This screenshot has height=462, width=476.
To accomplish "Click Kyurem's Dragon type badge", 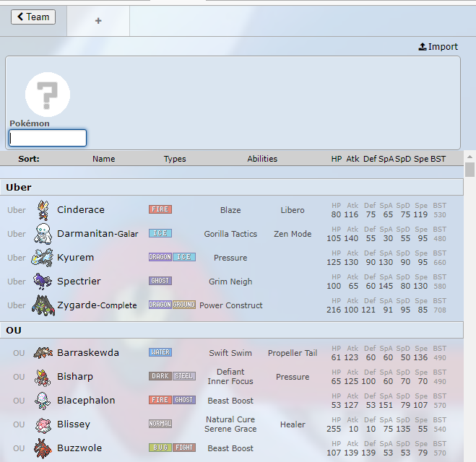I will coord(160,257).
